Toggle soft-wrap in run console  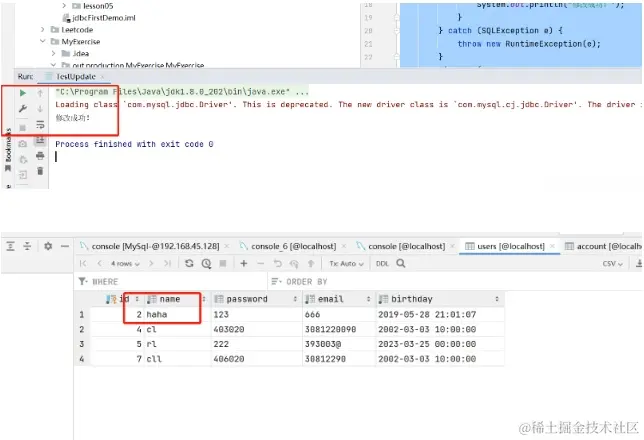click(40, 124)
